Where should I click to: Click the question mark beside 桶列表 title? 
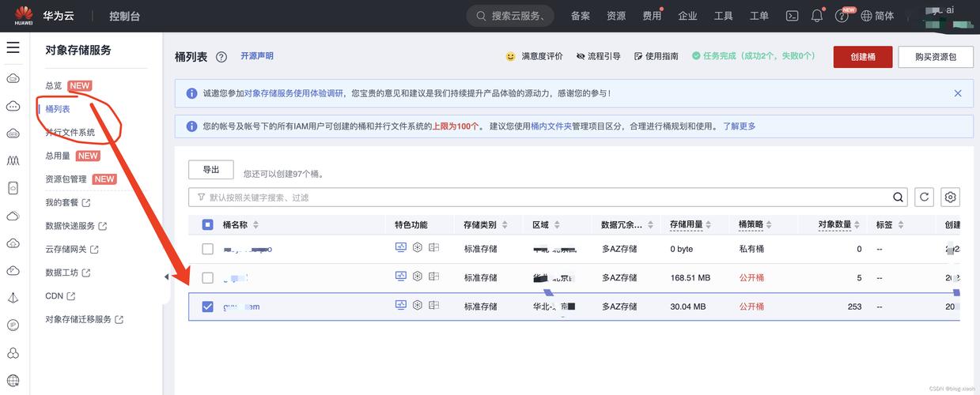tap(221, 57)
